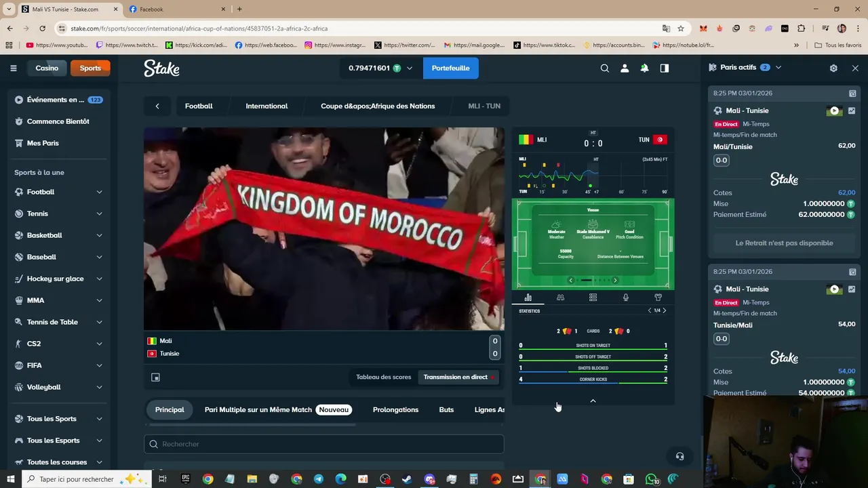
Task: Select jersey tab in match widget
Action: click(x=658, y=298)
